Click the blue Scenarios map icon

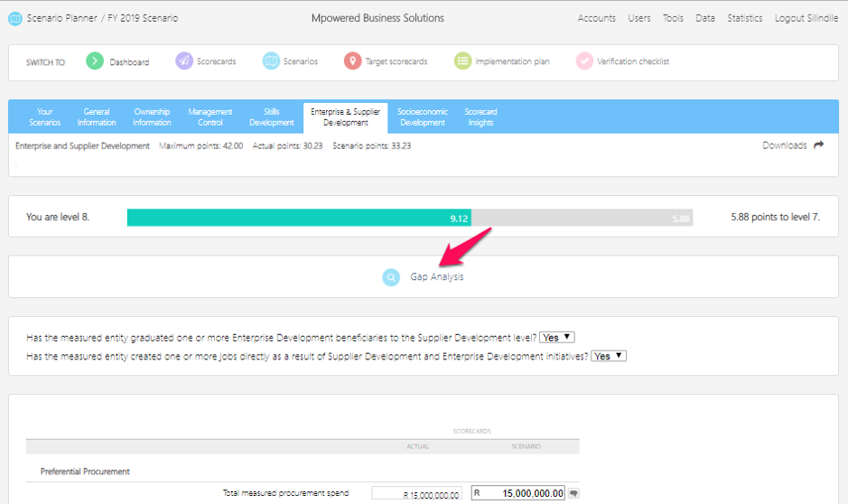[271, 61]
